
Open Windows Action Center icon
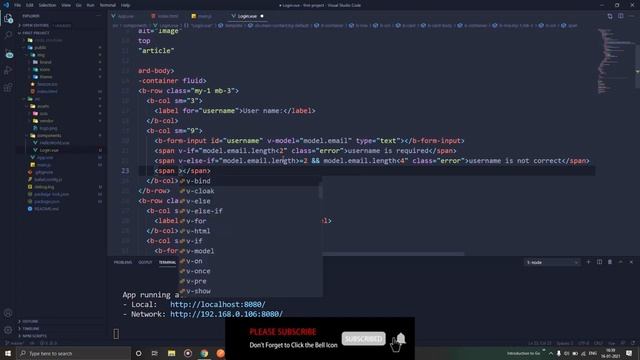629,353
